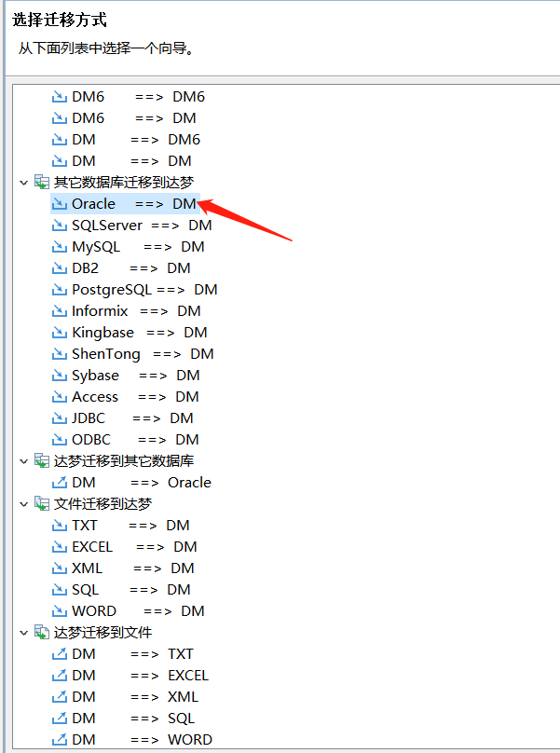The width and height of the screenshot is (560, 753).
Task: Collapse the 达梦迁移到其它数据库 group
Action: [23, 461]
